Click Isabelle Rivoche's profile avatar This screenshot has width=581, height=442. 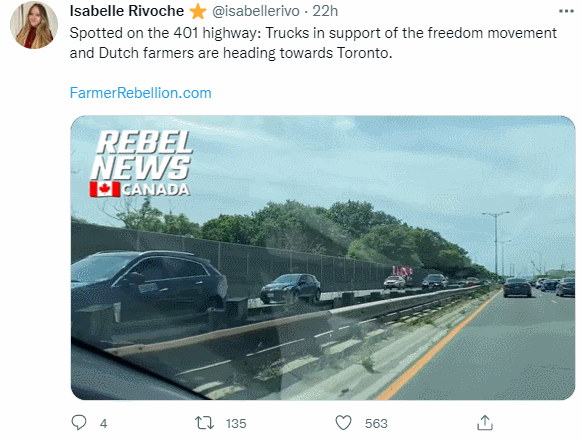(x=34, y=25)
